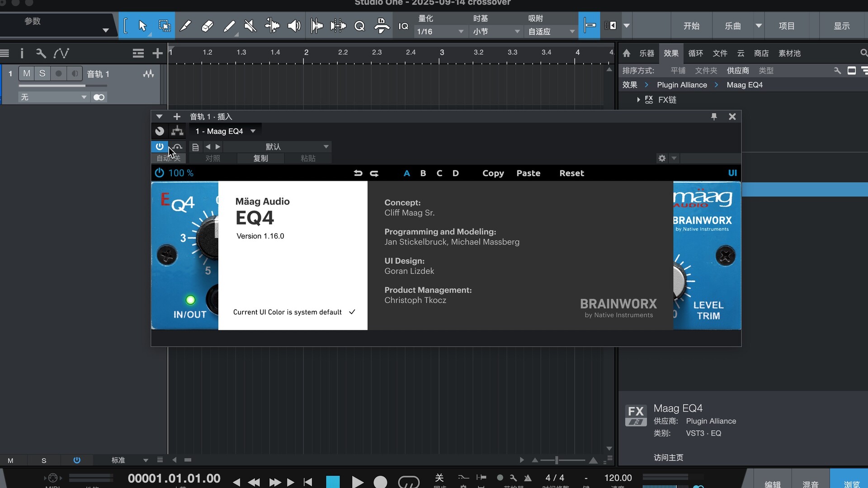
Task: Expand the FX链 tree item
Action: pos(638,99)
